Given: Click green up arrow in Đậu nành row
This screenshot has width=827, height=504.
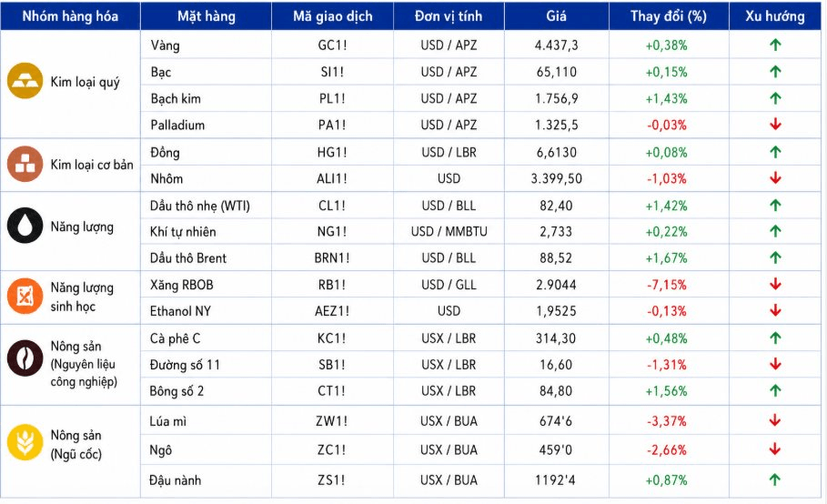Looking at the screenshot, I should (775, 479).
